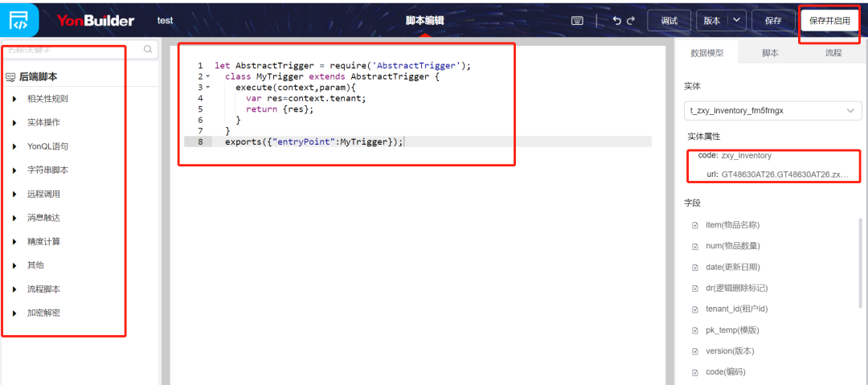Click the YonBuilder brand name
The height and width of the screenshot is (385, 868).
[x=95, y=21]
